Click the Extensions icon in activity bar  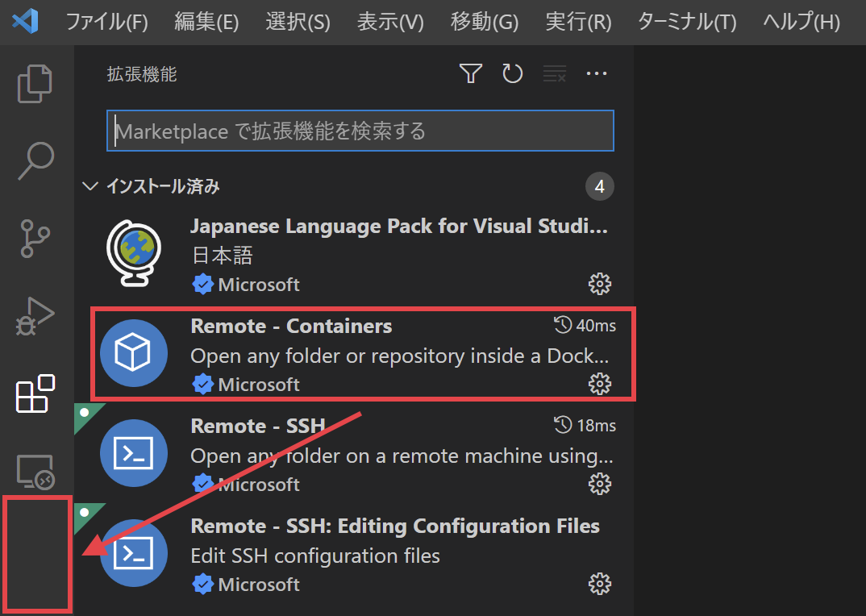click(35, 394)
